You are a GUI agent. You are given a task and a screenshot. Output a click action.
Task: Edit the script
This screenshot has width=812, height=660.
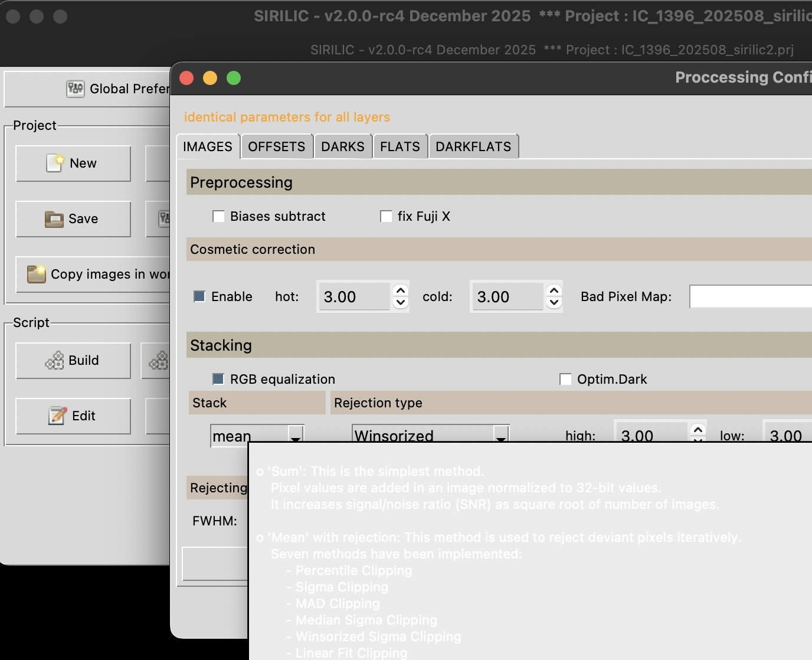click(x=73, y=416)
